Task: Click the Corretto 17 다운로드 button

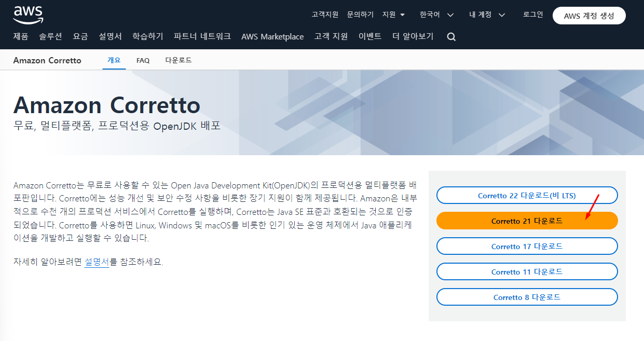Action: (527, 246)
